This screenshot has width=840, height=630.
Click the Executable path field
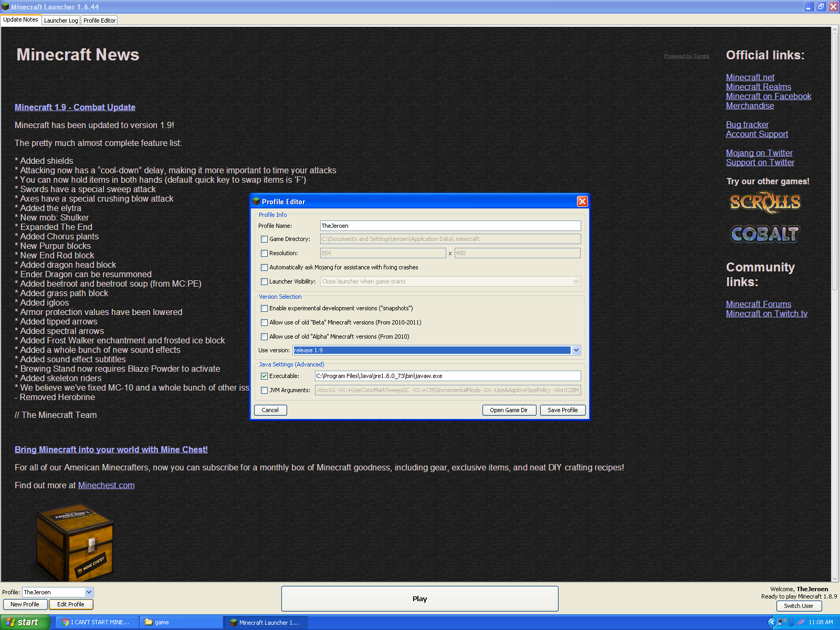coord(448,376)
